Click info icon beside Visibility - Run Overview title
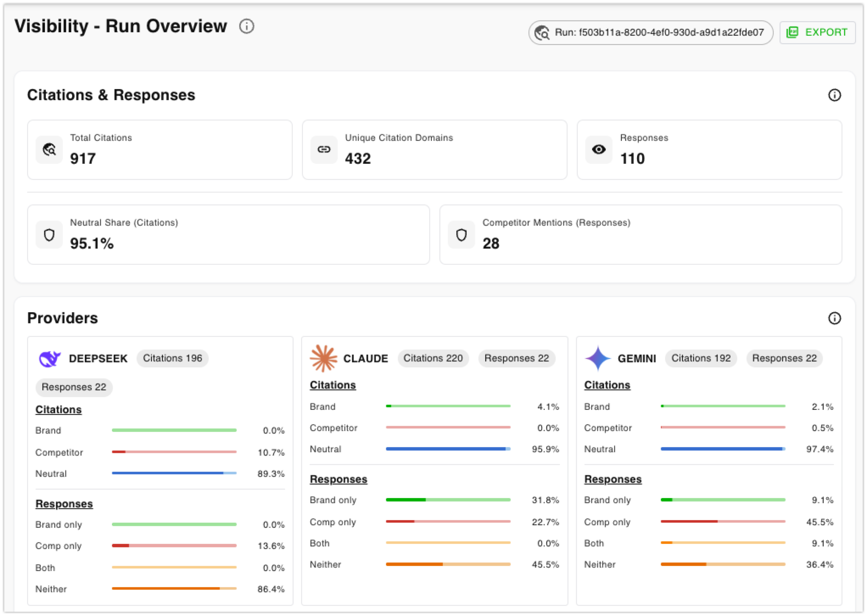The width and height of the screenshot is (867, 616). pyautogui.click(x=246, y=26)
